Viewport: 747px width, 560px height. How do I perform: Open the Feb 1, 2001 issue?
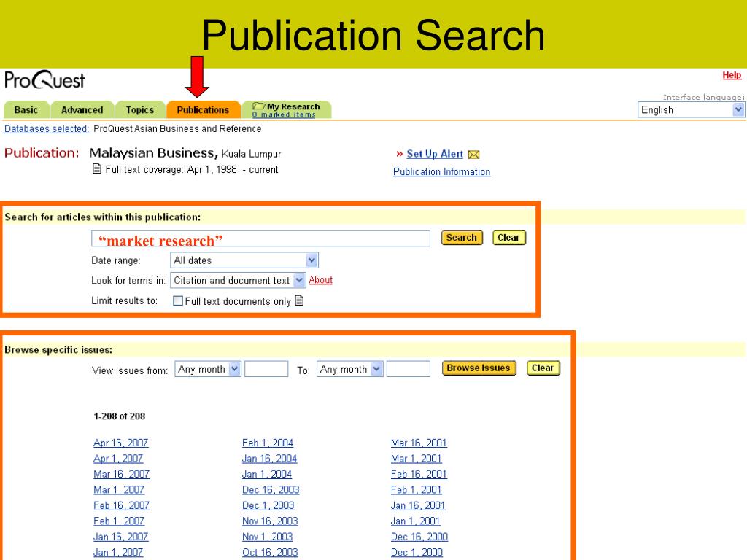(417, 490)
